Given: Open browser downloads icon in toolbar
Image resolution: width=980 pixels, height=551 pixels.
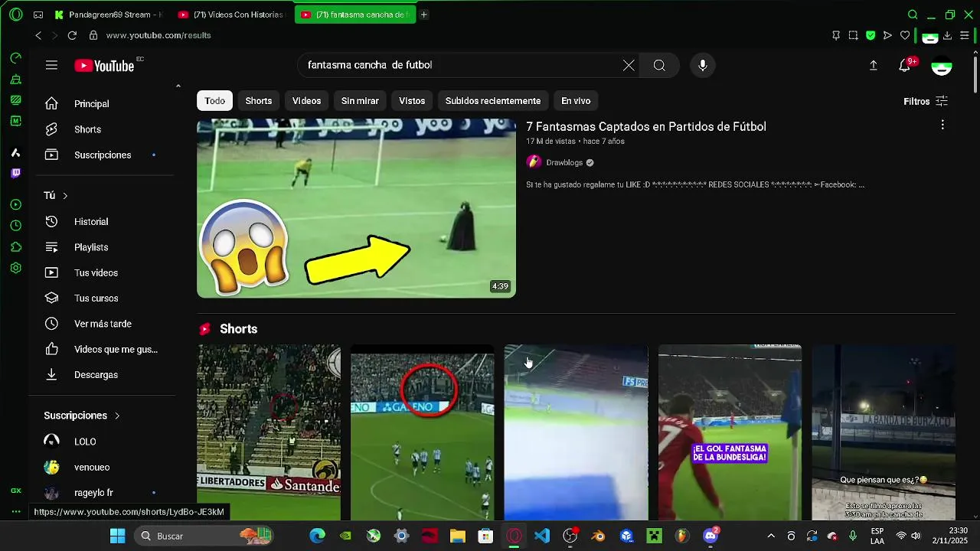Looking at the screenshot, I should pos(947,35).
